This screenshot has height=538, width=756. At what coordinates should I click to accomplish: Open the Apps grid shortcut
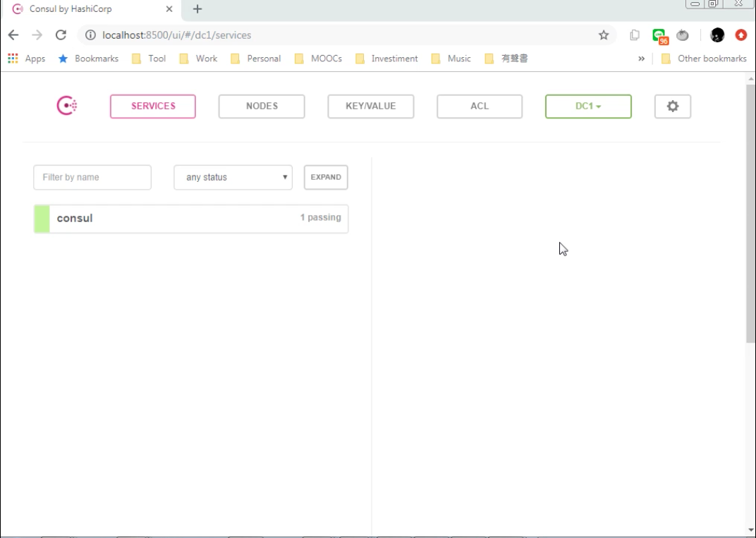[27, 59]
